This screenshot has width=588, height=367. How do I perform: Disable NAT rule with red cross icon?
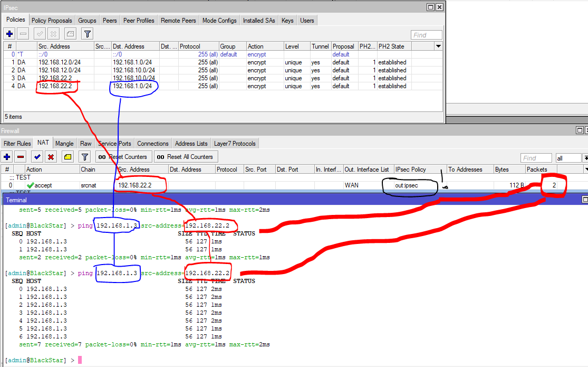51,157
